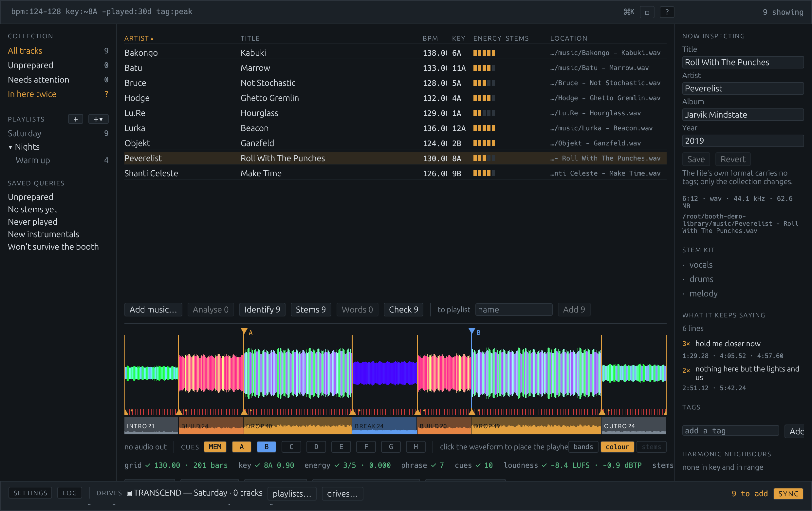Run Identify 9 on the tracks

[262, 309]
